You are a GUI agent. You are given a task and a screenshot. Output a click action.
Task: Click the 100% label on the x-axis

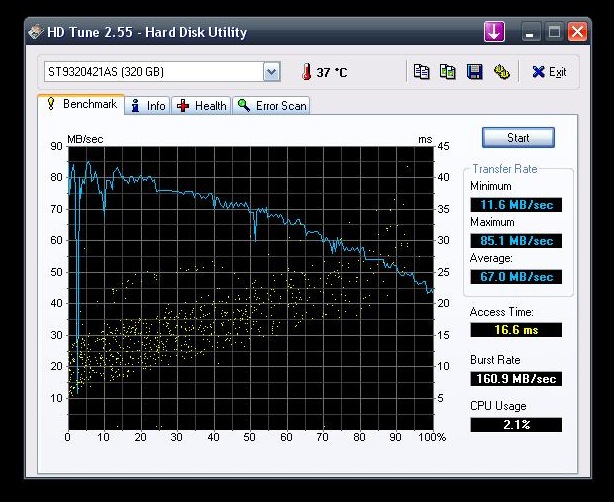click(432, 437)
